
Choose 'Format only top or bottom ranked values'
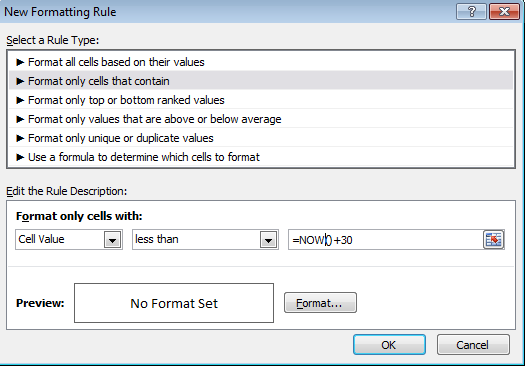(x=261, y=100)
